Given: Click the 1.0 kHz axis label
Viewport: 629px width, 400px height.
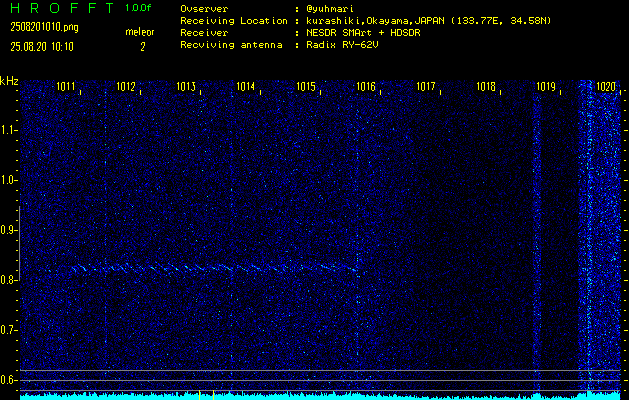Looking at the screenshot, I should coord(8,180).
